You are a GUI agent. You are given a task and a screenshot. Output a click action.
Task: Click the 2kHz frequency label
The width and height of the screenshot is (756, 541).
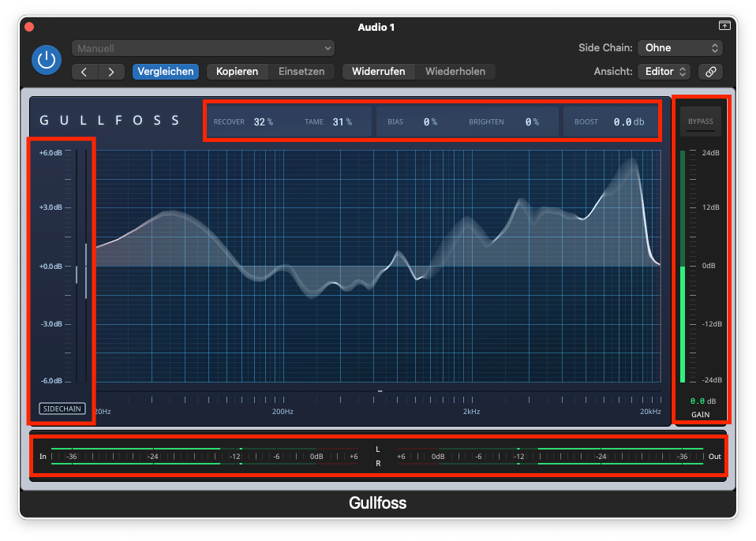(471, 412)
